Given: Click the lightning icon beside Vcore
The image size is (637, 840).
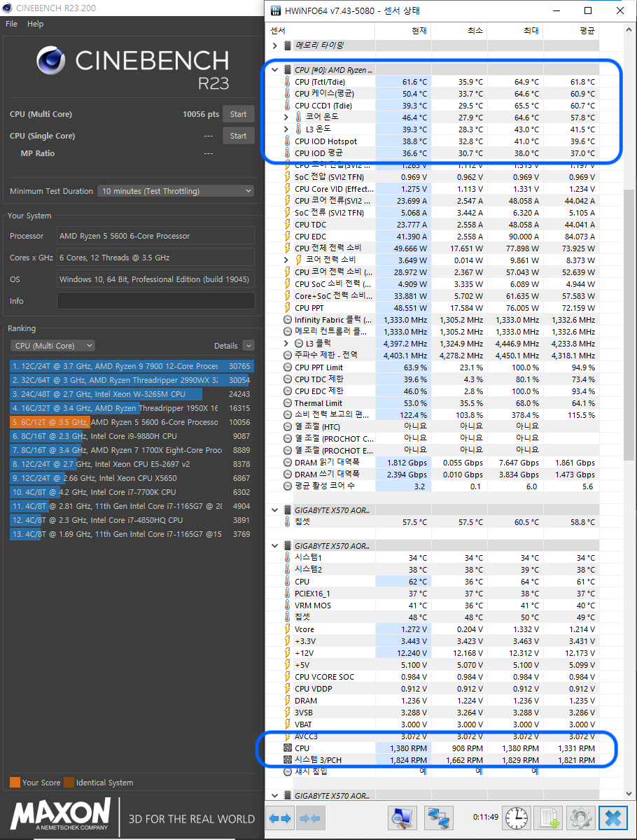Looking at the screenshot, I should pyautogui.click(x=288, y=629).
